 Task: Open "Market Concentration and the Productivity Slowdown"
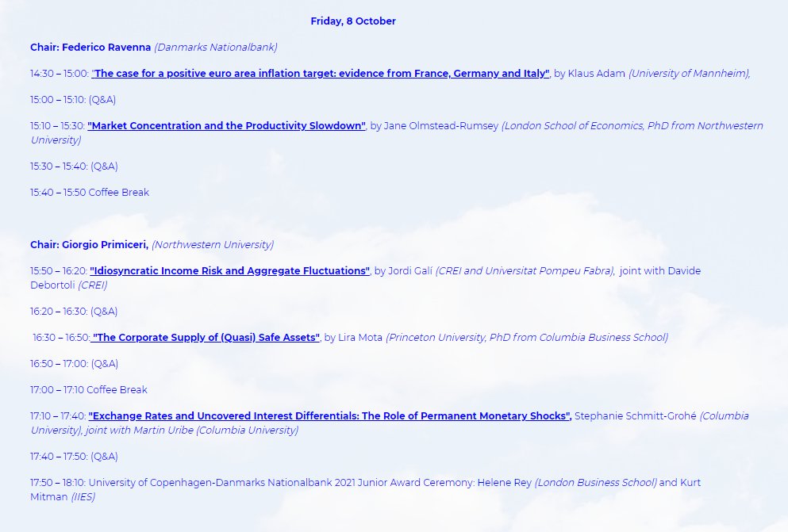click(x=225, y=125)
